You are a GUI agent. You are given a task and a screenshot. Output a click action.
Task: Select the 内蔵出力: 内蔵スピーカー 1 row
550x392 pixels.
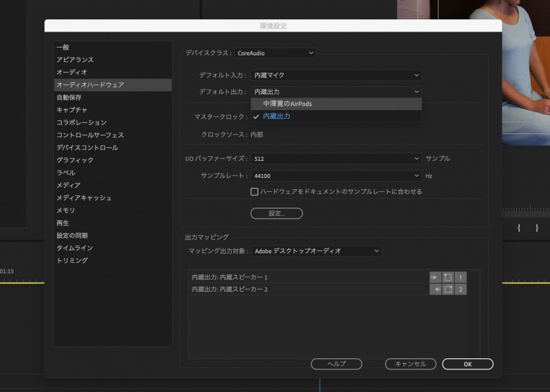coord(309,277)
